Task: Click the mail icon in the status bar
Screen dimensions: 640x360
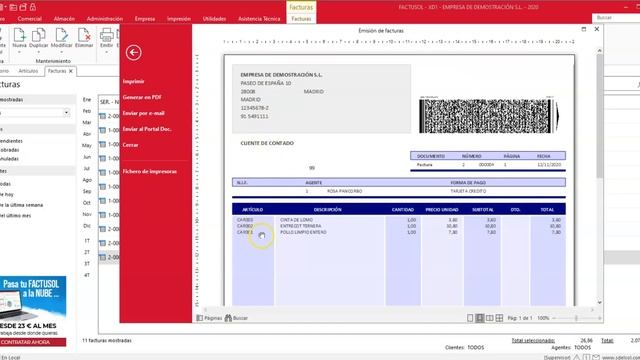Action: click(x=596, y=357)
